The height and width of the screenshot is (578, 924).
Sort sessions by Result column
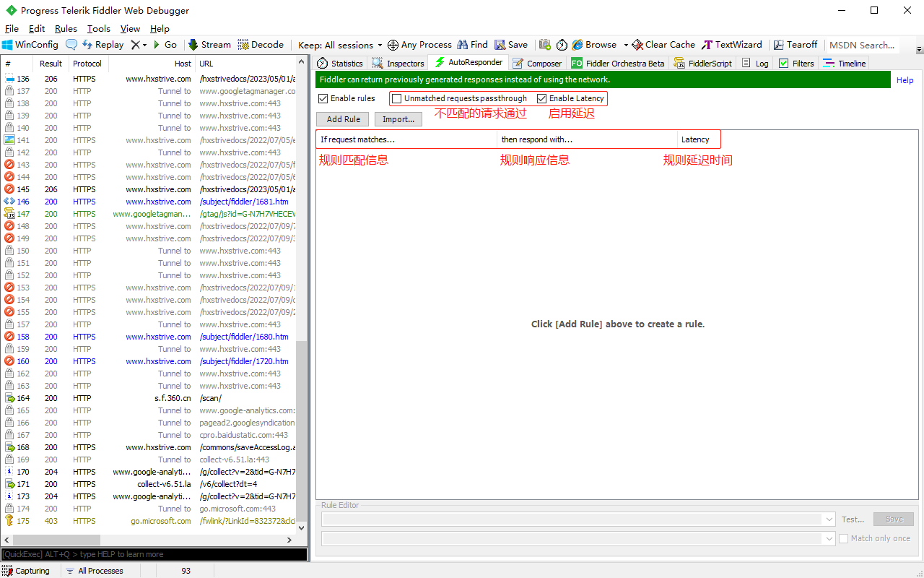[x=51, y=64]
